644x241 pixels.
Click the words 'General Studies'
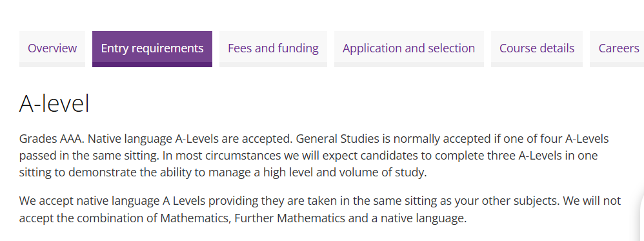(337, 140)
